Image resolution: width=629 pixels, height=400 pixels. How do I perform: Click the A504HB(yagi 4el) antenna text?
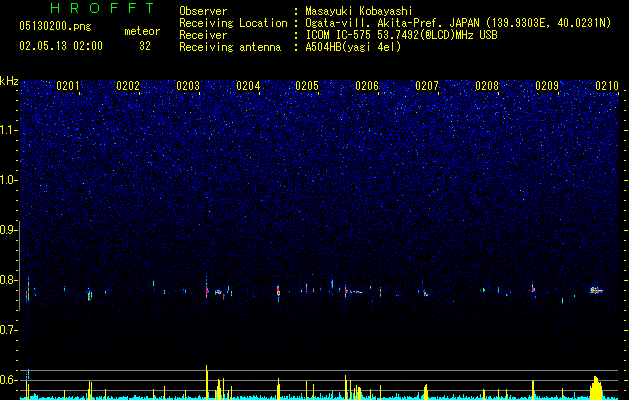[353, 47]
